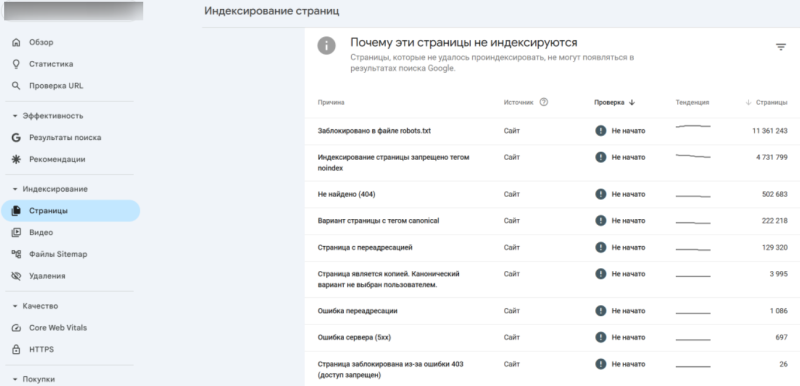Click the page count 222 218

point(776,221)
